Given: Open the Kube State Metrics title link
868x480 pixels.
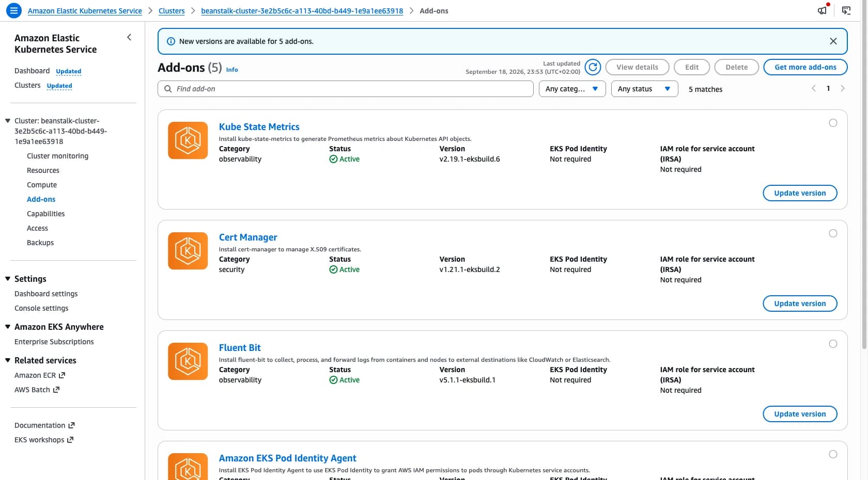Looking at the screenshot, I should tap(259, 126).
